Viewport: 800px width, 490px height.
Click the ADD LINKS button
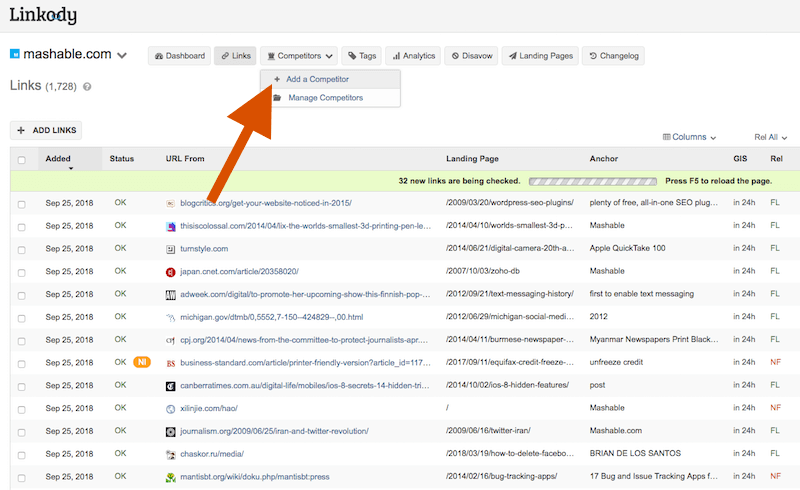pyautogui.click(x=46, y=130)
